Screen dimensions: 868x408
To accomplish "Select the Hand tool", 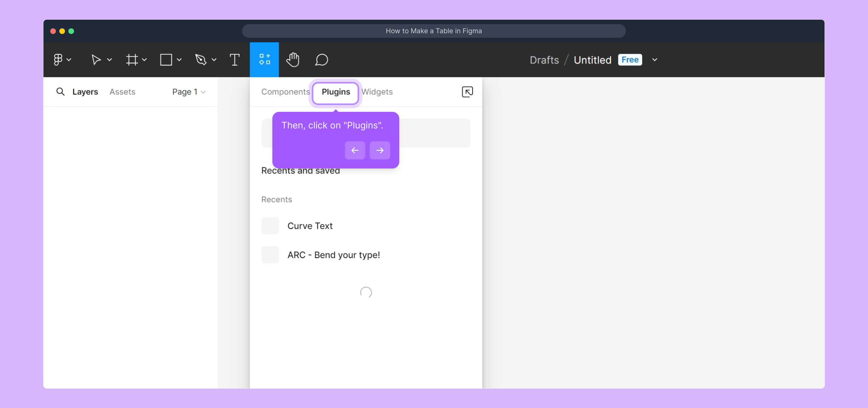I will tap(293, 60).
